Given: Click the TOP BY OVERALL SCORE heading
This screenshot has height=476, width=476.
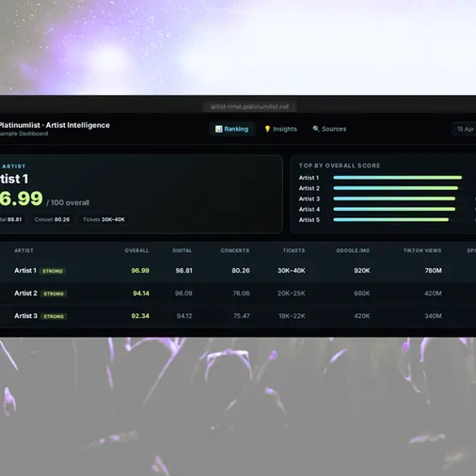Looking at the screenshot, I should coord(340,166).
